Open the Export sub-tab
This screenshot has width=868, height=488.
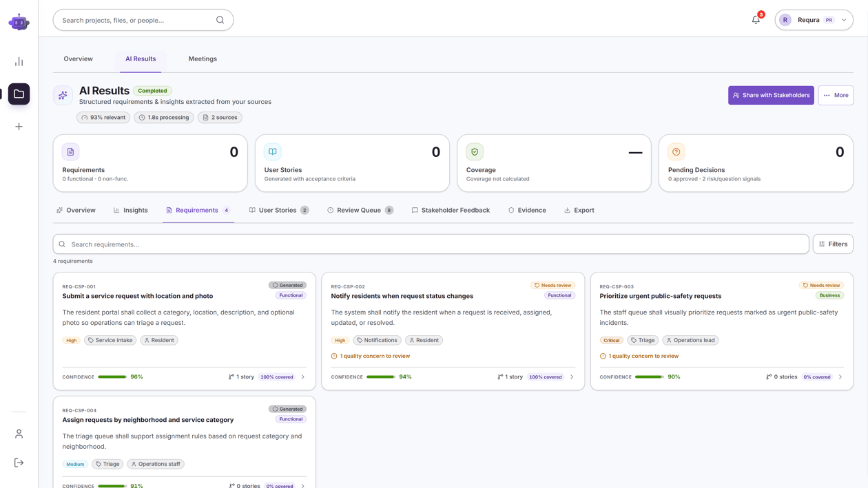(x=579, y=211)
